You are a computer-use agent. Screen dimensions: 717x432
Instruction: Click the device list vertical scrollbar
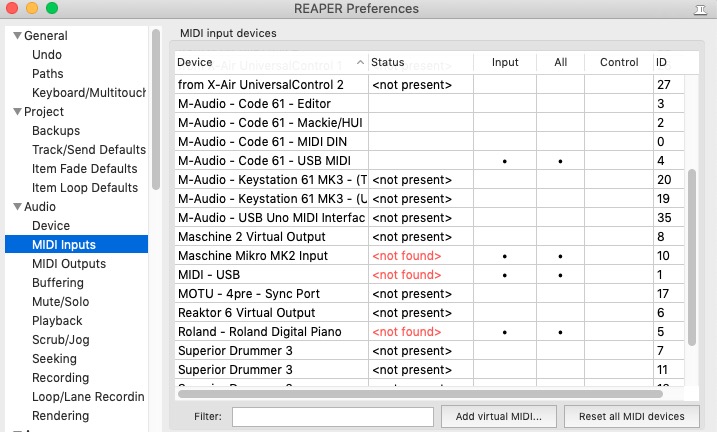coord(692,257)
